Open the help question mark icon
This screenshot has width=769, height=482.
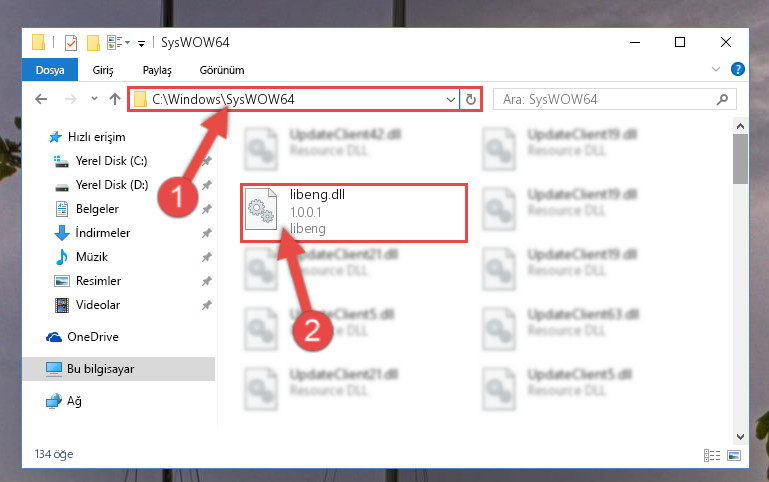click(x=737, y=70)
